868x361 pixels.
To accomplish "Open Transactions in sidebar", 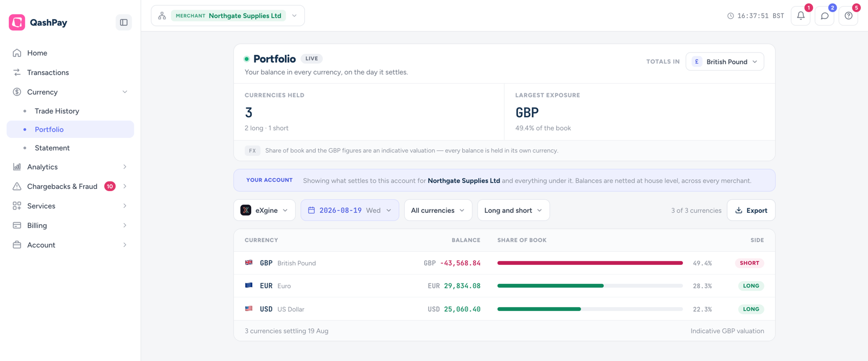I will point(70,72).
